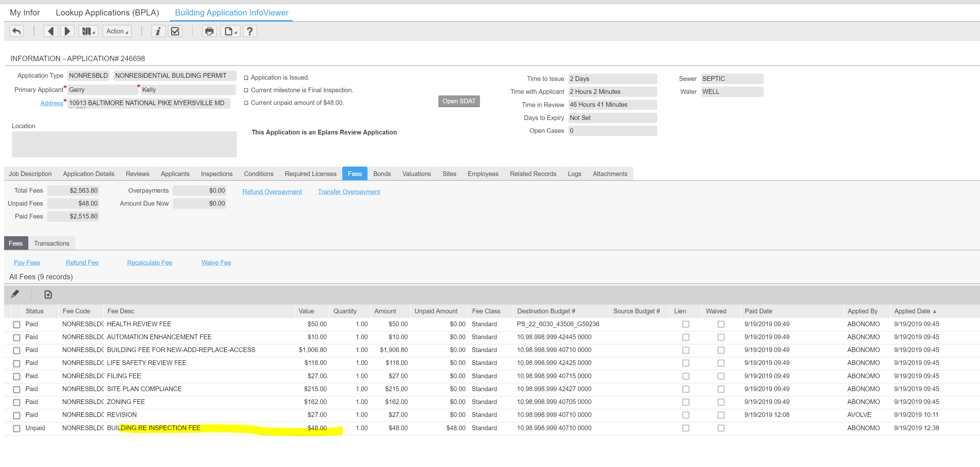
Task: Expand the document icon dropdown
Action: (230, 31)
